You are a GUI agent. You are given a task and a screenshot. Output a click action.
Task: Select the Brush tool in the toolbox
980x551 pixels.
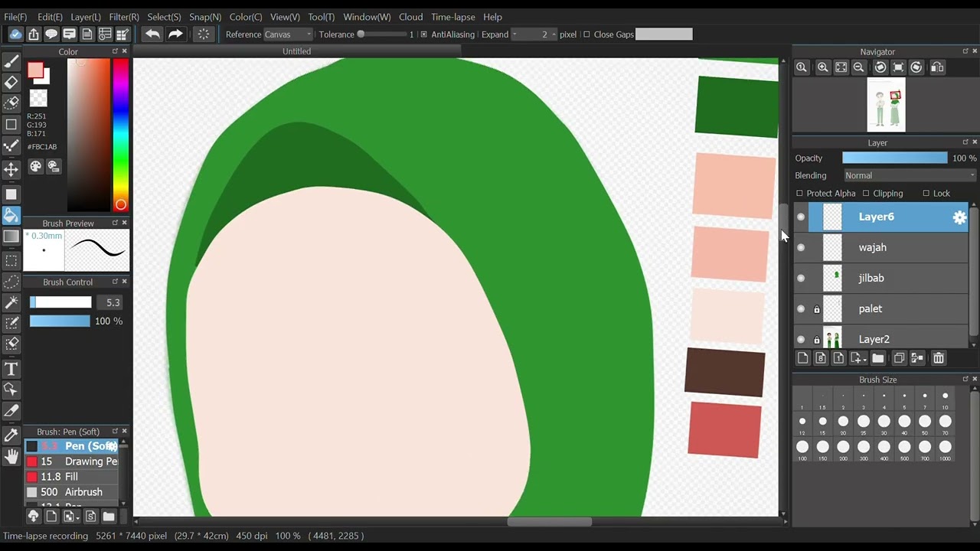pyautogui.click(x=11, y=61)
